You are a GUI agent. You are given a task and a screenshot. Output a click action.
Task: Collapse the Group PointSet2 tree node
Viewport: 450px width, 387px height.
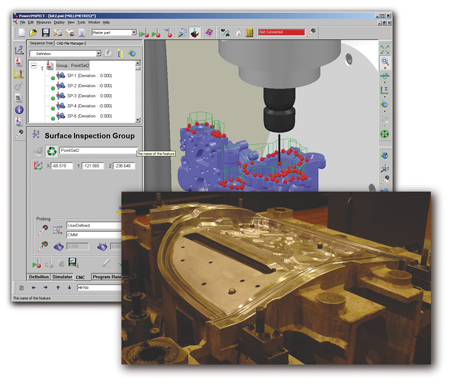[x=34, y=66]
